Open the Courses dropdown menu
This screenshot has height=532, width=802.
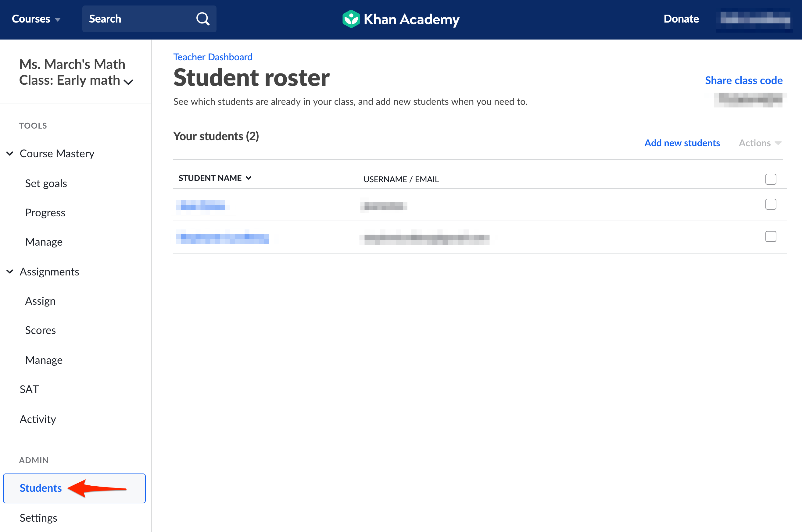pos(36,19)
